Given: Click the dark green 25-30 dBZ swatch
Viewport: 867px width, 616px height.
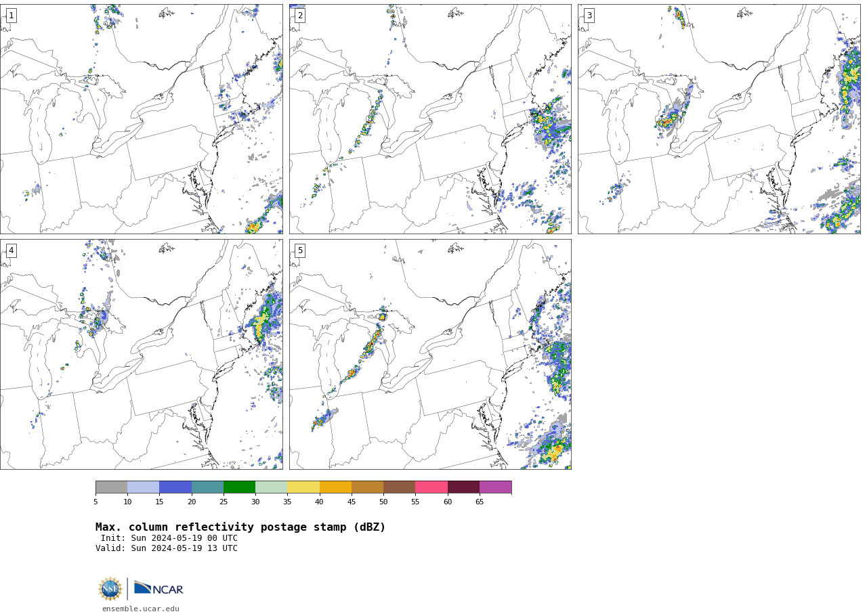Looking at the screenshot, I should click(239, 487).
